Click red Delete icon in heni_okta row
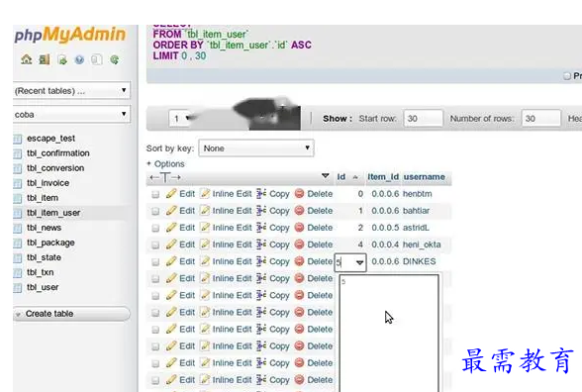This screenshot has width=582, height=392. [299, 245]
